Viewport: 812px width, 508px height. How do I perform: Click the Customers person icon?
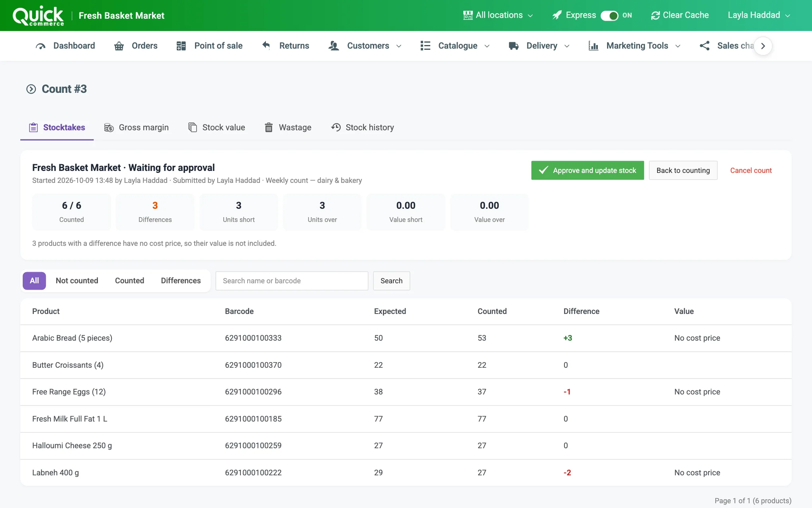334,46
